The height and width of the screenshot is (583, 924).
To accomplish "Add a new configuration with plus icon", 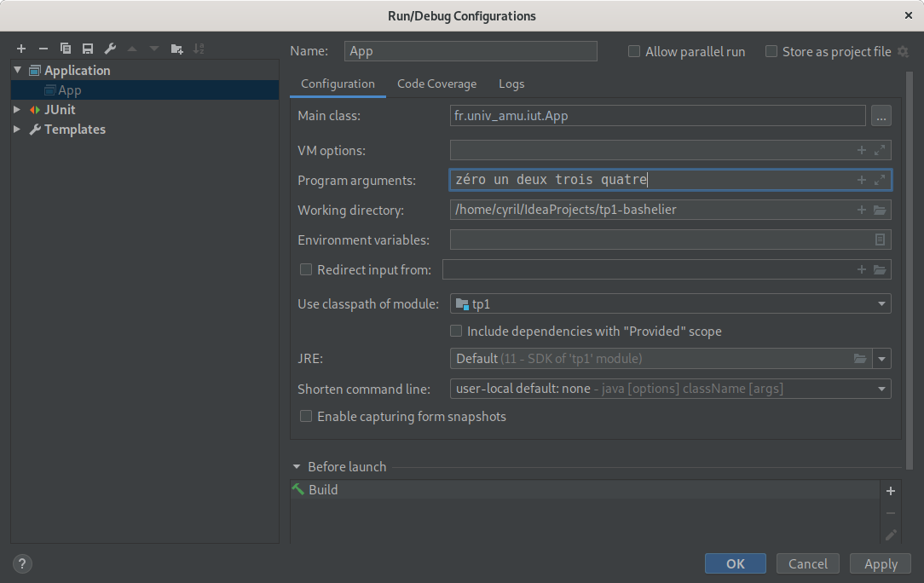I will click(x=21, y=49).
